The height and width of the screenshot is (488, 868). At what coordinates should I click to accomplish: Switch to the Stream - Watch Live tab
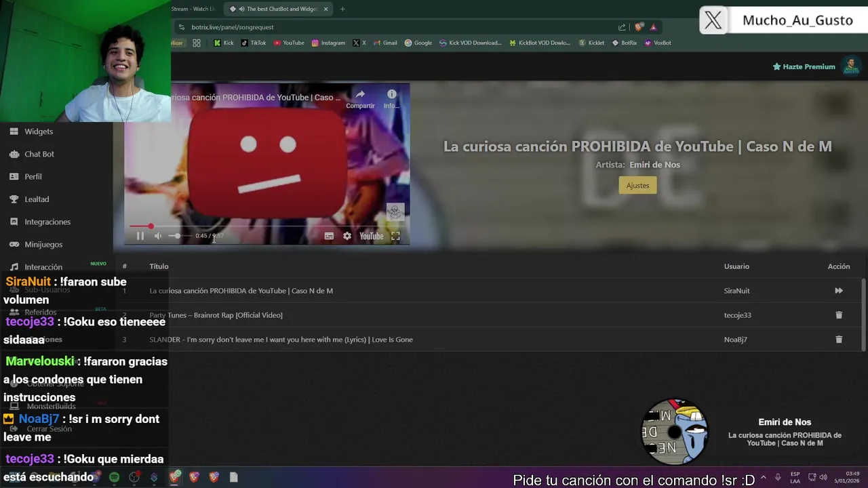click(193, 9)
